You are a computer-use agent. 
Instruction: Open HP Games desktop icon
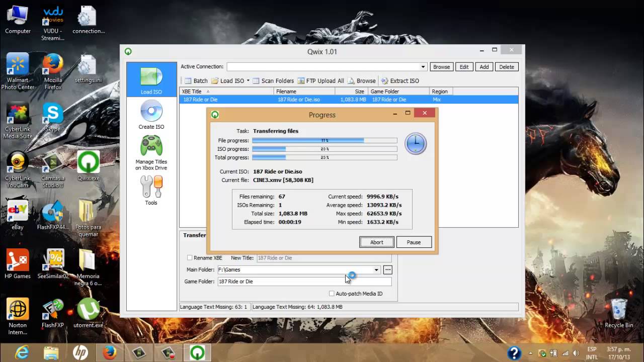tap(18, 264)
